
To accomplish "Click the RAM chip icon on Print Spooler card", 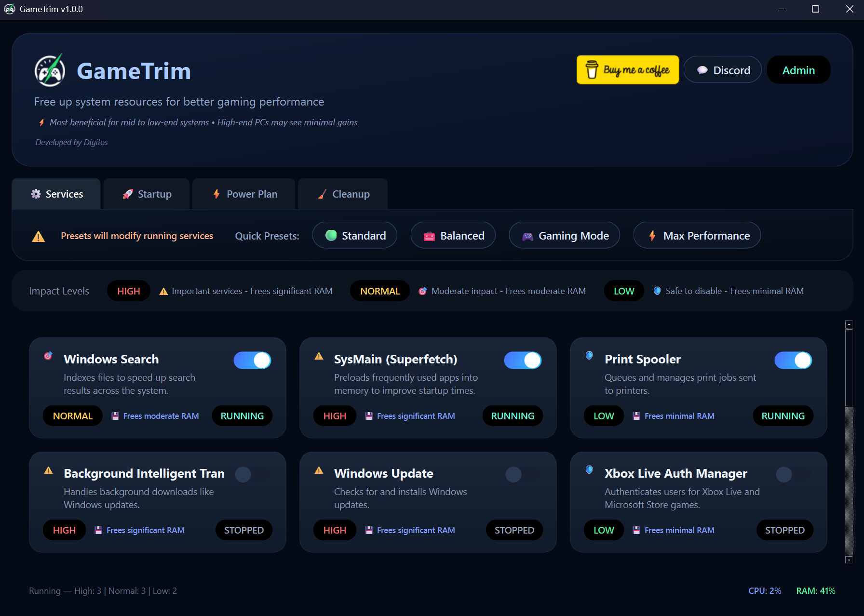I will tap(636, 416).
